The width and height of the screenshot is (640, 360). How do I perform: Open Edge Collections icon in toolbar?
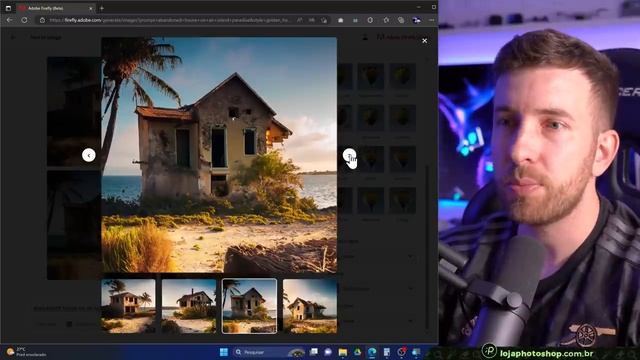401,20
